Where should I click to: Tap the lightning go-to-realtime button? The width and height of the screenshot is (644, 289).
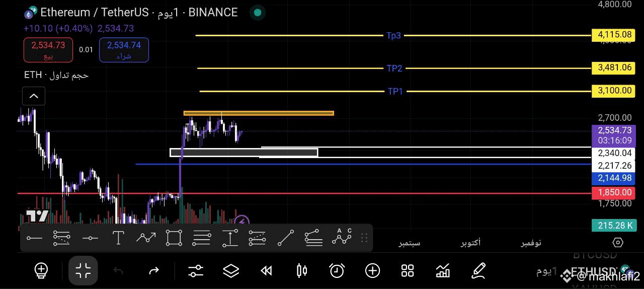click(x=242, y=221)
